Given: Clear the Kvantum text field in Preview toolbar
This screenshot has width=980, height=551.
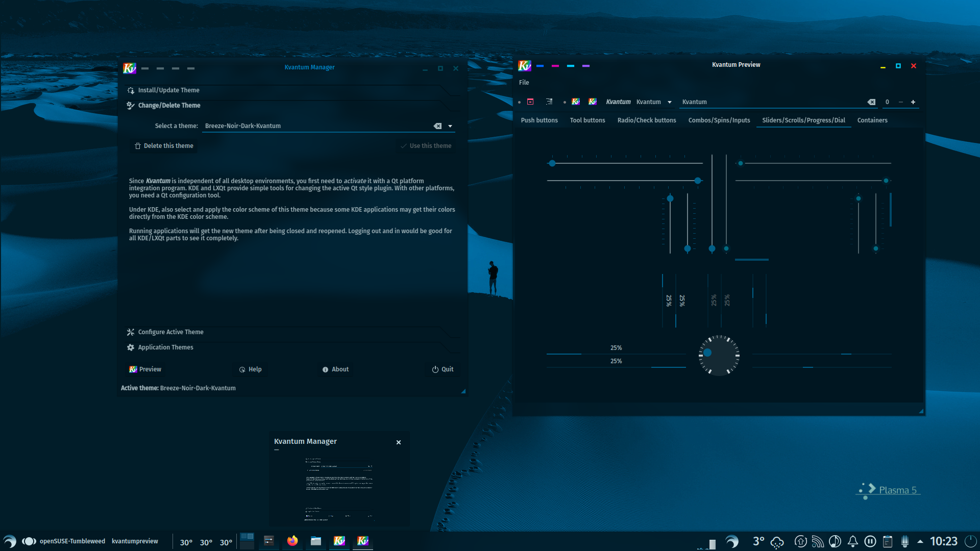Looking at the screenshot, I should pyautogui.click(x=871, y=102).
